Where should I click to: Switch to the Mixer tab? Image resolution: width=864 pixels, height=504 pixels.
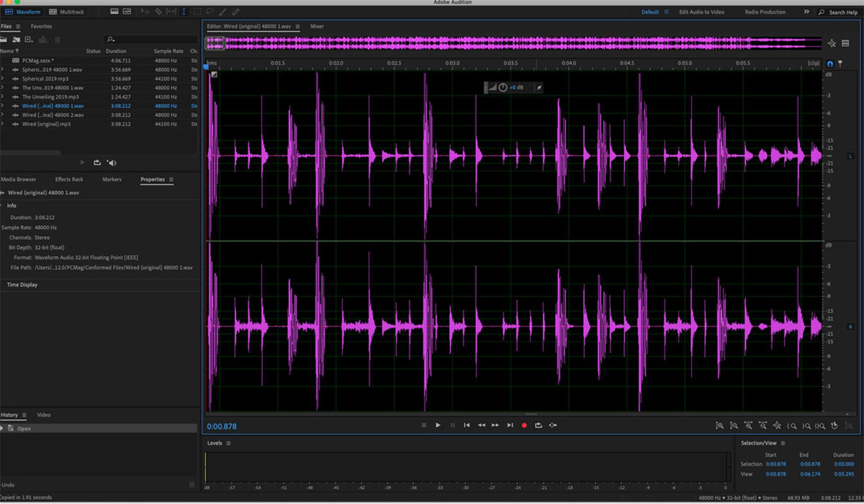[317, 27]
